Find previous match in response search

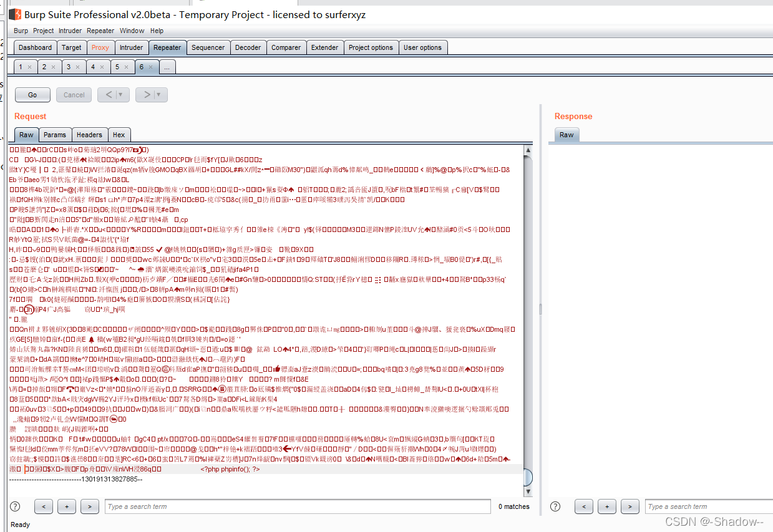(584, 506)
